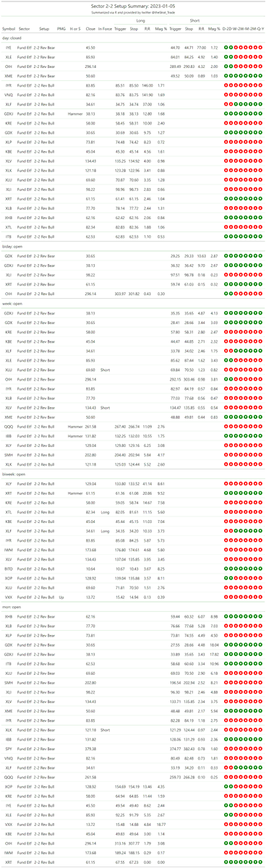This screenshot has width=266, height=868.
Task: Click VNQ symbol in day: closed section
Action: 8,94
